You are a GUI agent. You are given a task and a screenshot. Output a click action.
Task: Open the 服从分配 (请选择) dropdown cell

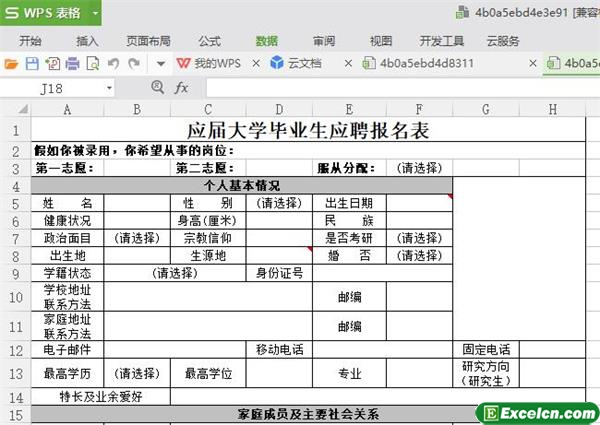[x=419, y=168]
